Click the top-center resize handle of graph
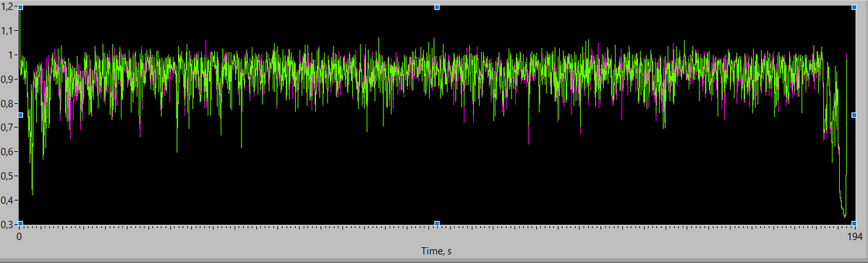 pyautogui.click(x=437, y=7)
